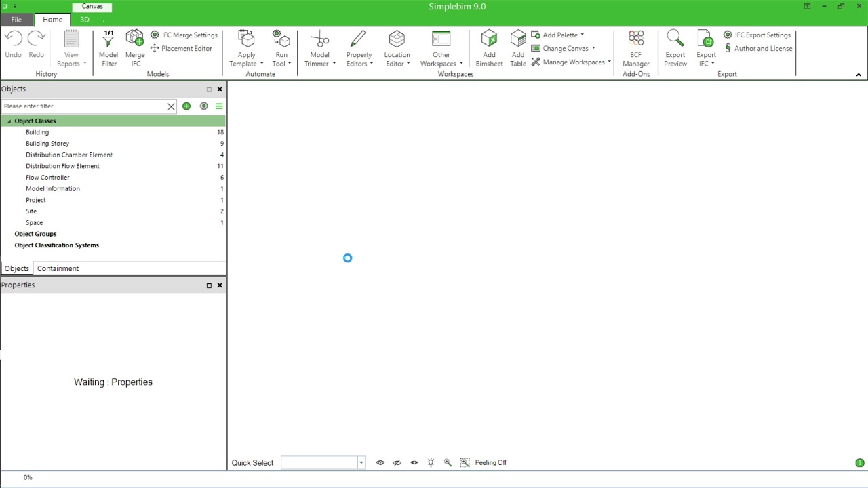868x488 pixels.
Task: Click the zoom to selection magnifier icon
Action: click(448, 462)
